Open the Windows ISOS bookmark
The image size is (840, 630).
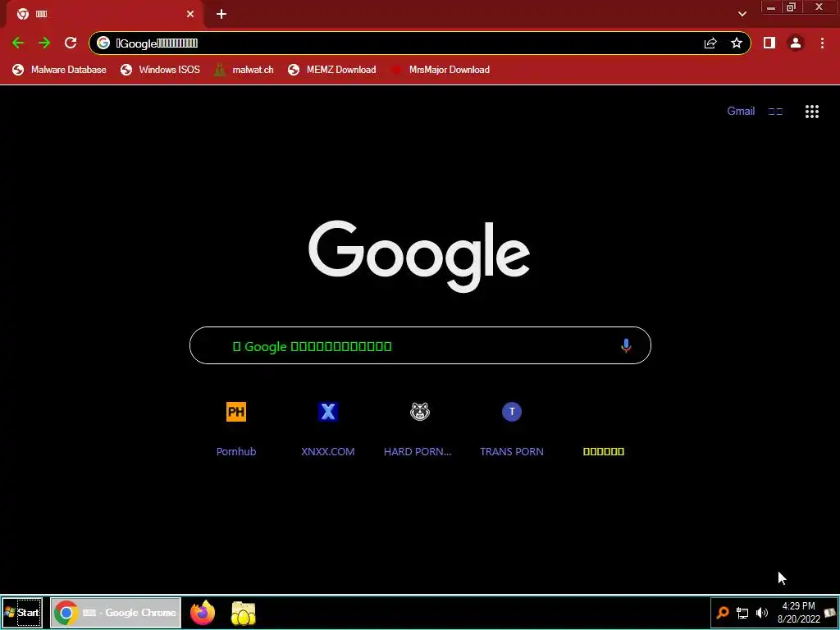tap(160, 70)
